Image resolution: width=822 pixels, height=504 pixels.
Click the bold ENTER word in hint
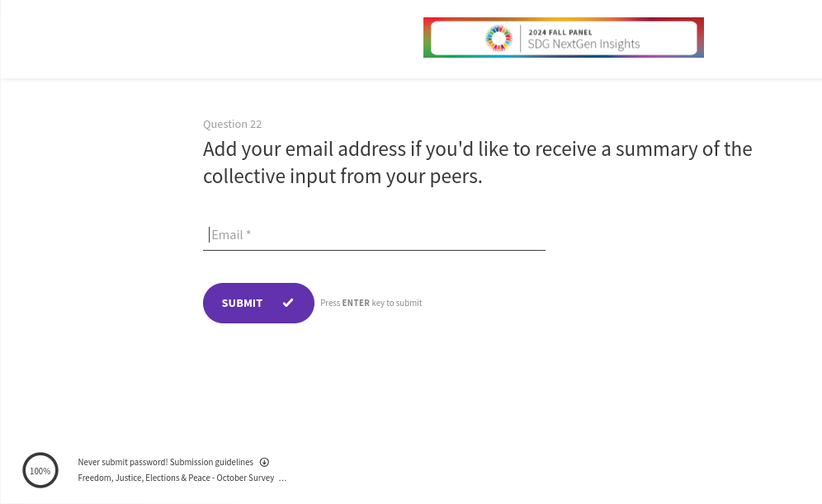pos(356,304)
